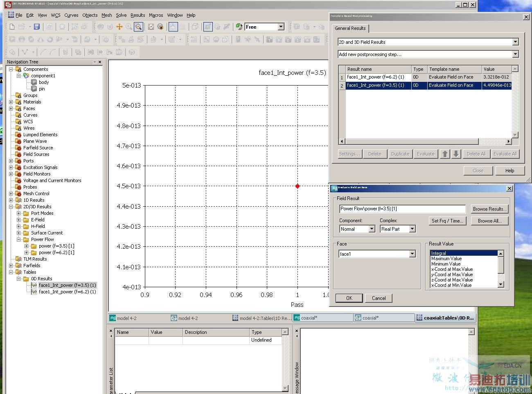Open the Macros menu

tap(156, 15)
